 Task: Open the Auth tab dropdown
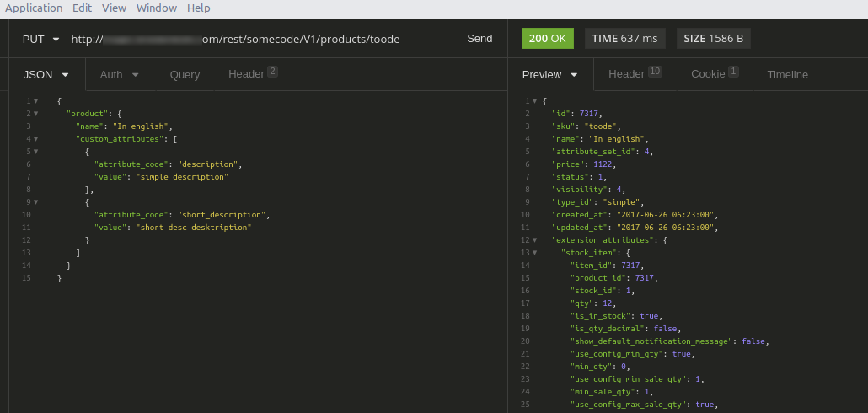(119, 75)
